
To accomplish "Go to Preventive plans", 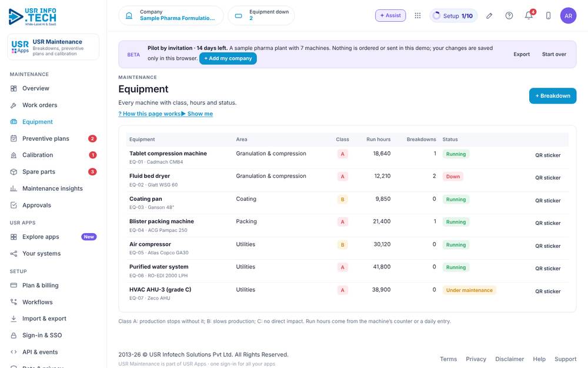I will [x=46, y=138].
